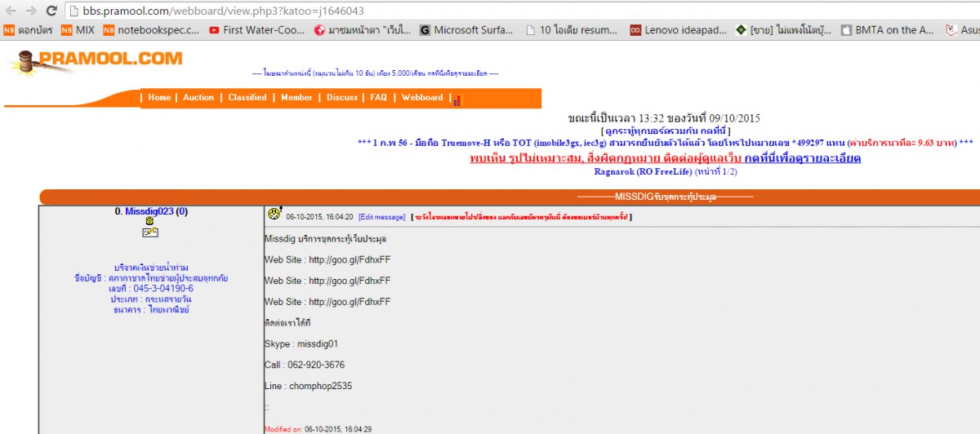Open the Webboard menu item
980x434 pixels.
coord(422,97)
